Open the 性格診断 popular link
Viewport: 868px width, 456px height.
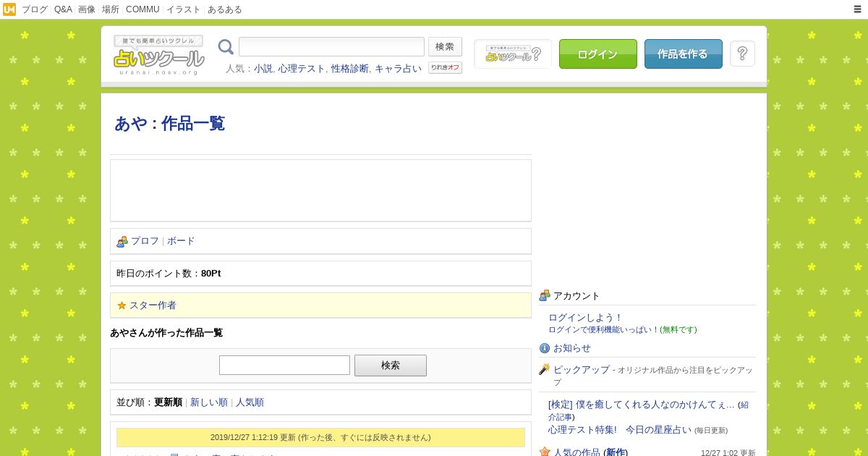click(350, 69)
